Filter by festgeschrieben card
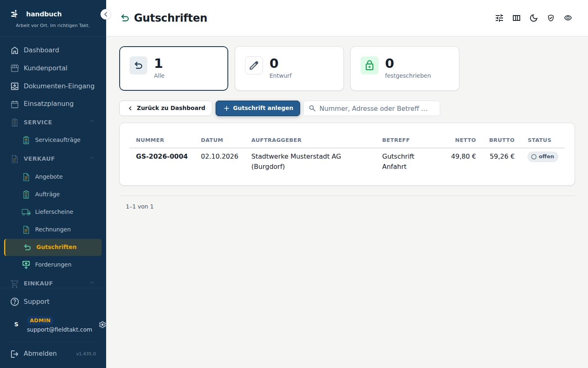Screen dimensions: 588x368 tap(405, 68)
